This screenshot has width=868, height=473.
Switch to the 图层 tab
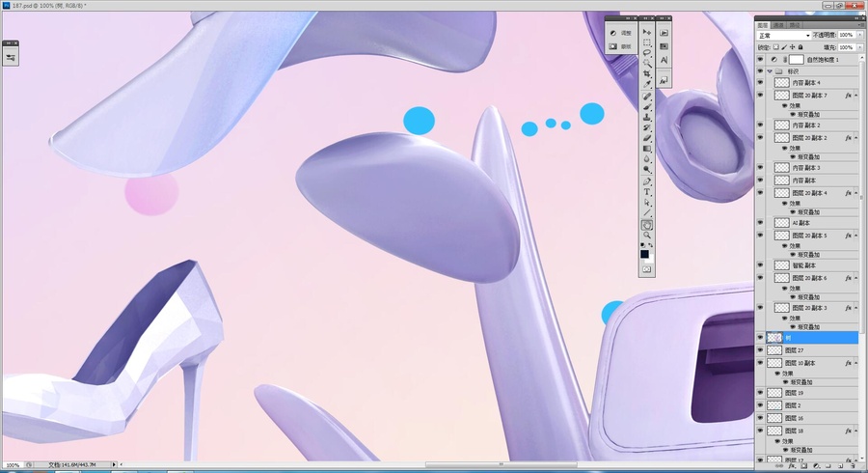[x=763, y=25]
